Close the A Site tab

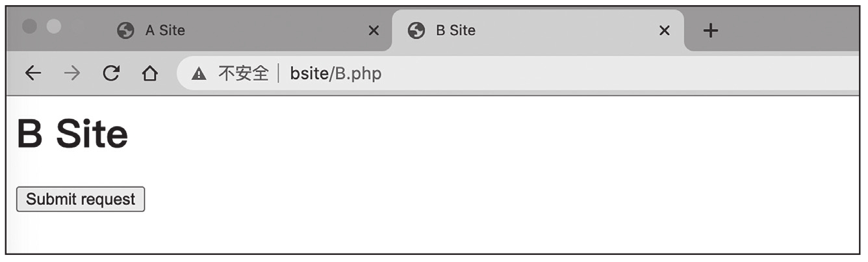[x=374, y=31]
